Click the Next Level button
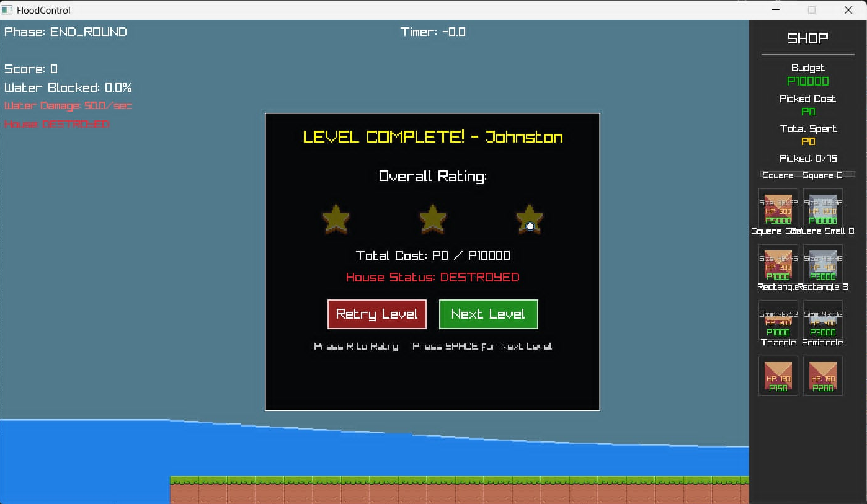The width and height of the screenshot is (867, 504). click(488, 314)
